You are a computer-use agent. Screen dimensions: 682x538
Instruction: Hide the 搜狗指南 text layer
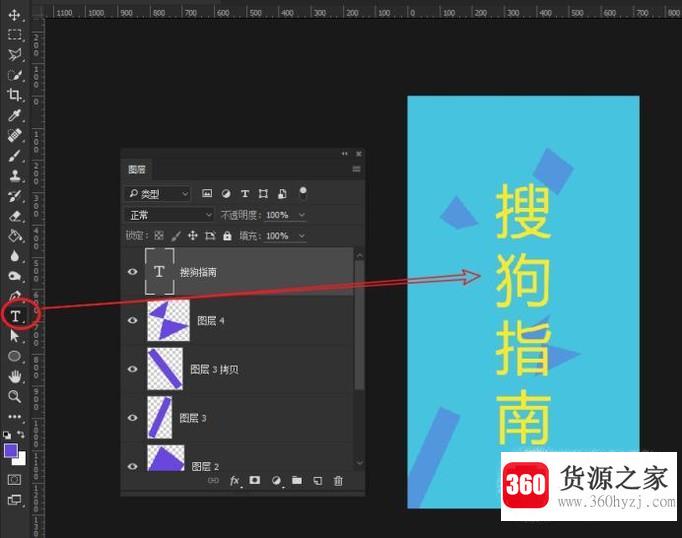[133, 272]
